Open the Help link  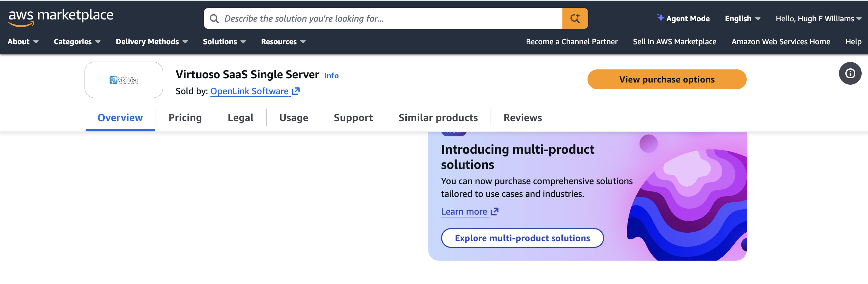click(x=853, y=42)
